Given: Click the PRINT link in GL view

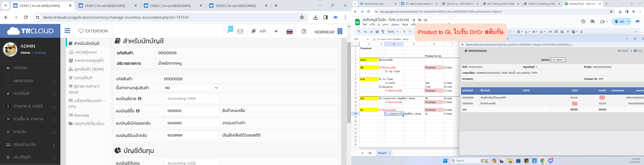Looking at the screenshot, I should tap(623, 51).
